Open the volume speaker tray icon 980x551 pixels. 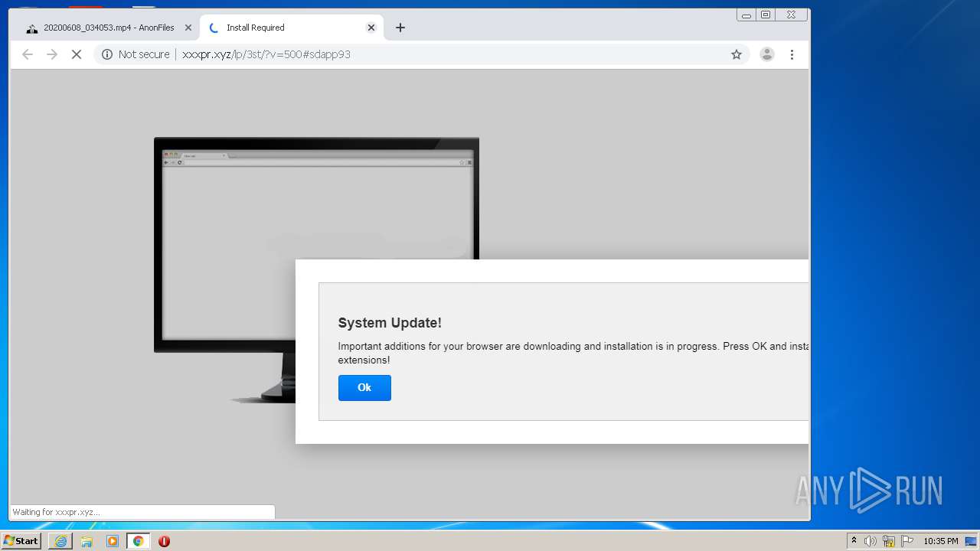coord(871,541)
